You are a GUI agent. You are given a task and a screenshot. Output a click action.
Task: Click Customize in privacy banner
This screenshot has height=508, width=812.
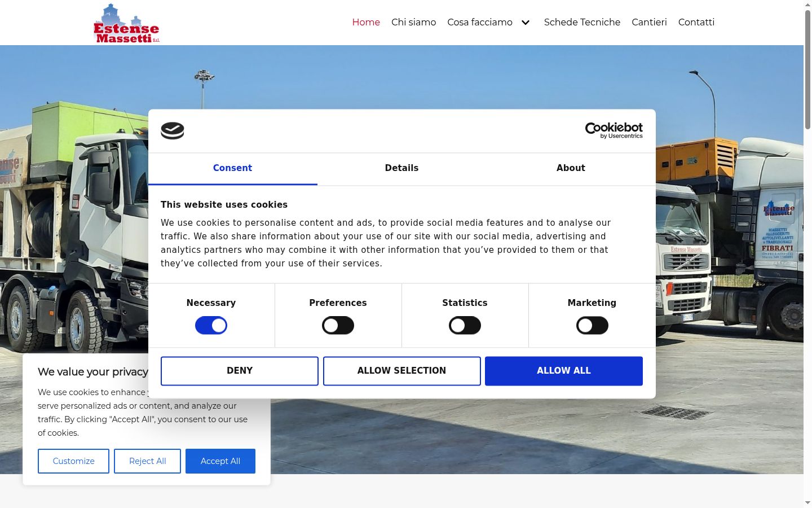(73, 461)
